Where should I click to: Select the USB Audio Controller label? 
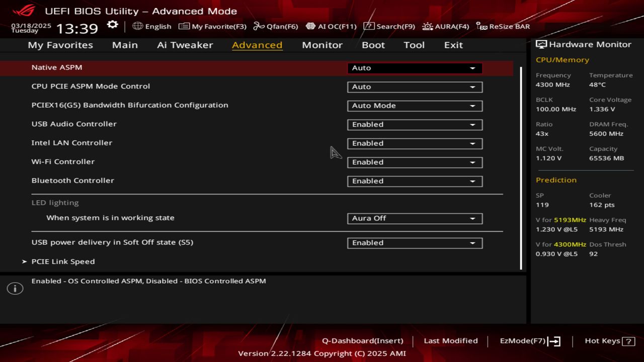(74, 124)
